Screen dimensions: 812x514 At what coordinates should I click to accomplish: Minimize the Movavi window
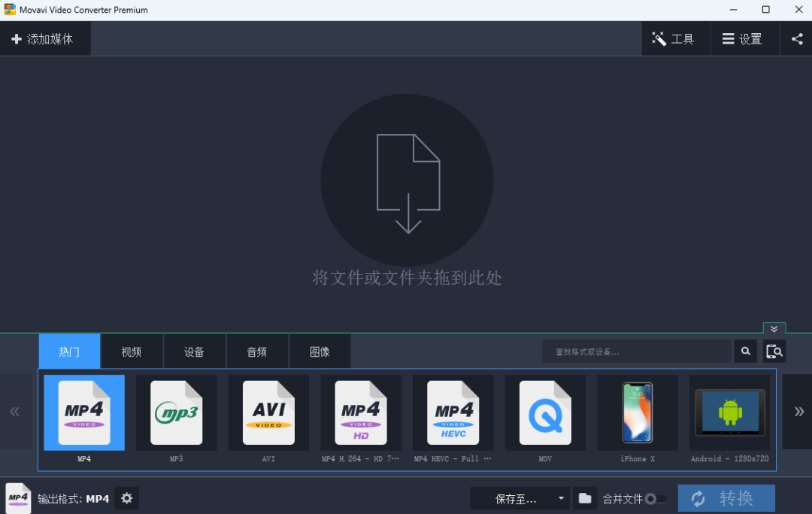pos(733,10)
